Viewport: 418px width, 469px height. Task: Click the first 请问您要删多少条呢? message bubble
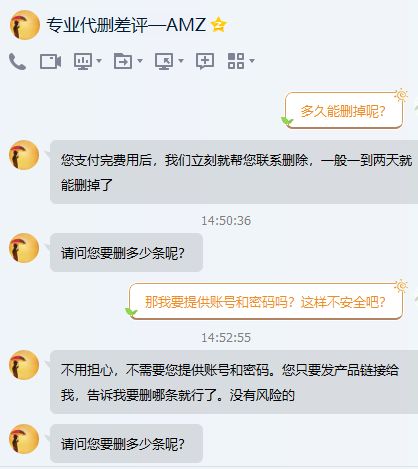(126, 253)
